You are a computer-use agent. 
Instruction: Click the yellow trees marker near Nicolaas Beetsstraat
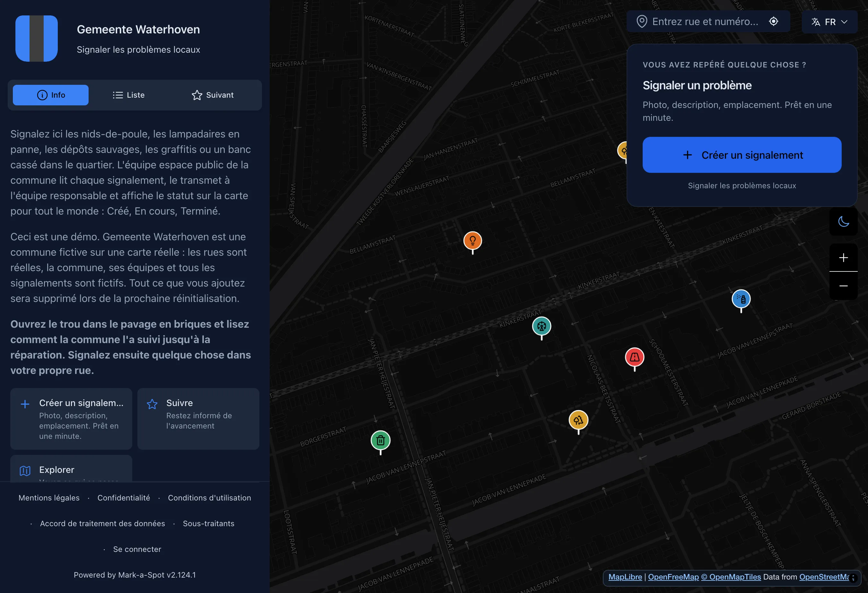pos(578,420)
